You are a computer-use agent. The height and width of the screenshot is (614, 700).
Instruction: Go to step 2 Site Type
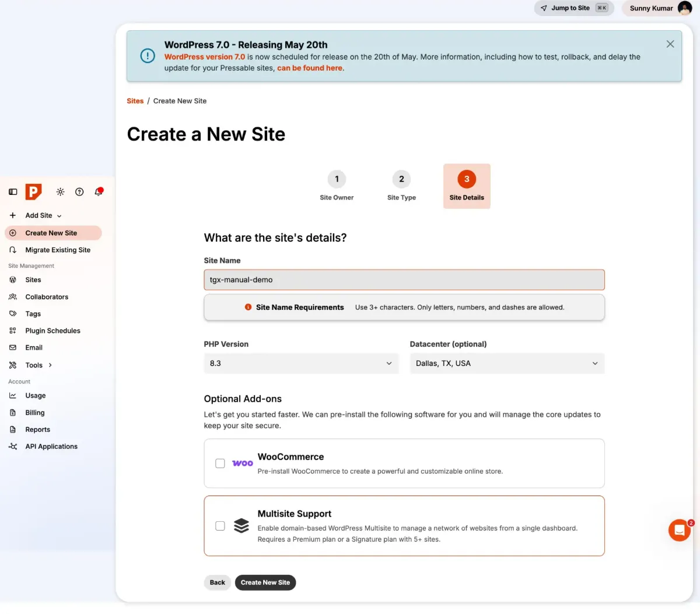tap(401, 186)
